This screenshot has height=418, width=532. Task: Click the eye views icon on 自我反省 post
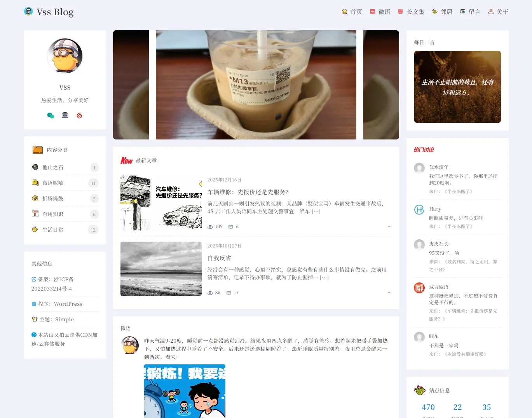pyautogui.click(x=210, y=293)
